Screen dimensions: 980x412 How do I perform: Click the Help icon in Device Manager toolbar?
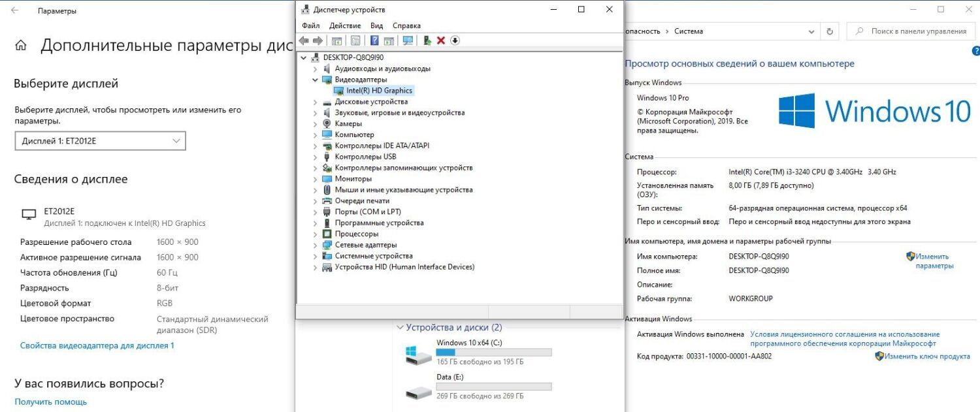(x=375, y=40)
